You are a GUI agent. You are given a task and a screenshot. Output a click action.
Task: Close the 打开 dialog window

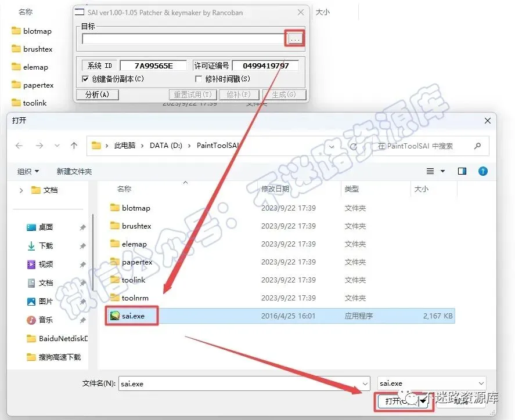487,121
